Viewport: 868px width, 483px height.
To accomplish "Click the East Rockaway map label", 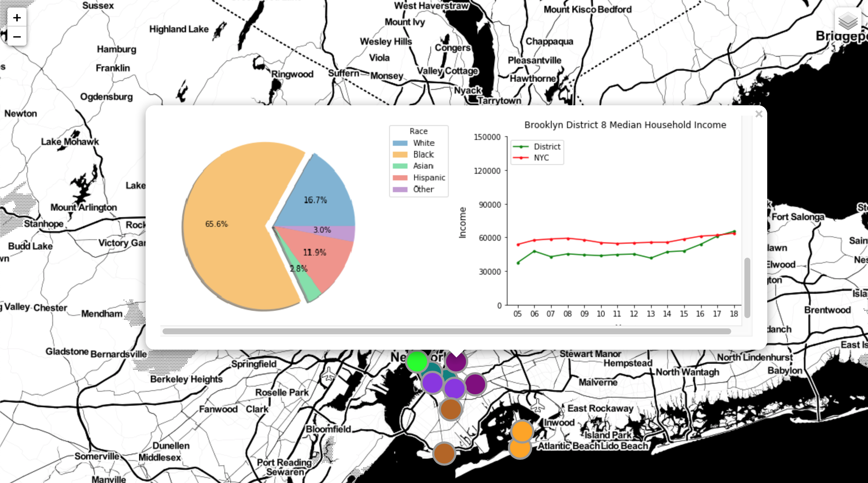I will coord(600,409).
